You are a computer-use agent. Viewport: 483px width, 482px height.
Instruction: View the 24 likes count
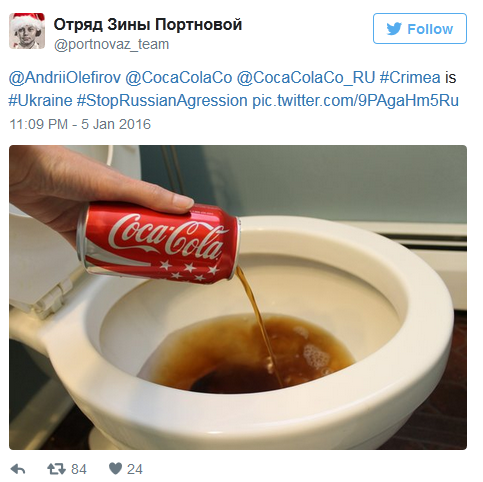(x=135, y=469)
